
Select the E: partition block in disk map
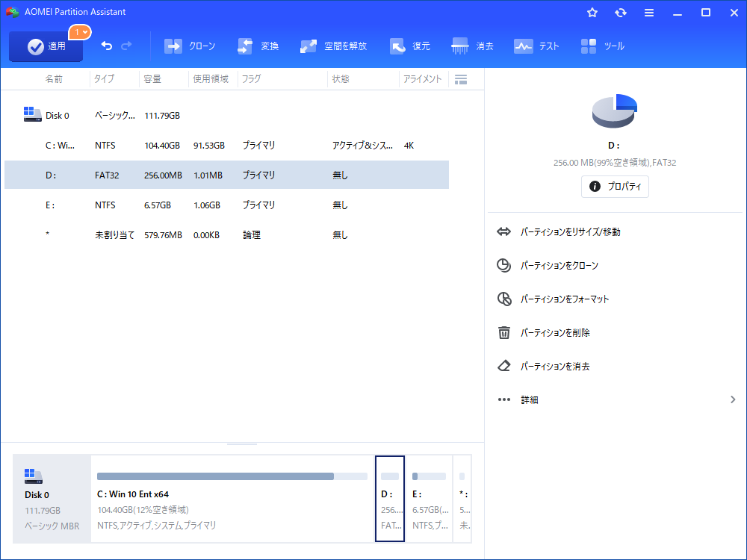tap(430, 498)
